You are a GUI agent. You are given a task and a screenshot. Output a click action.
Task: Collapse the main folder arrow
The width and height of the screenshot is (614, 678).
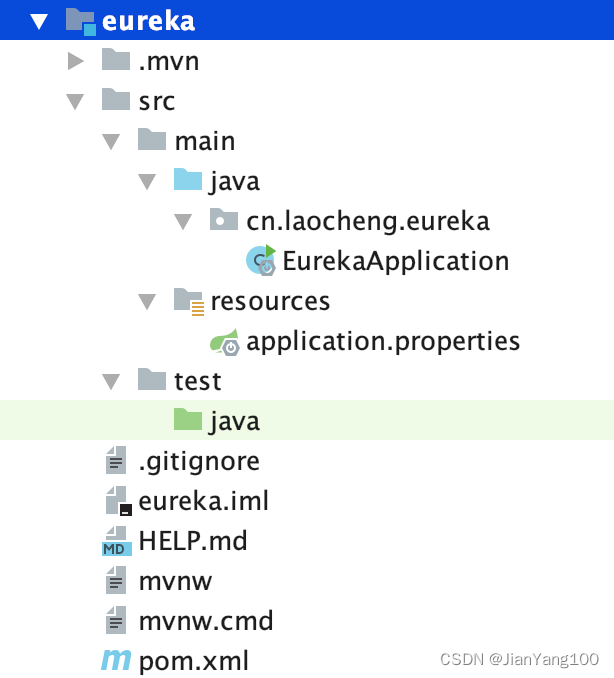(x=111, y=141)
